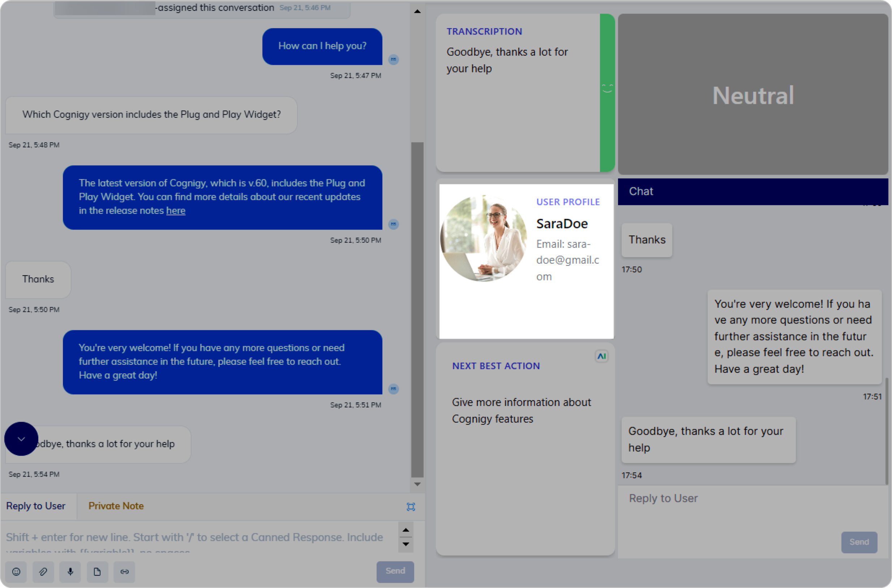Click the scroll-to-bottom chevron button
The width and height of the screenshot is (892, 588).
[x=21, y=439]
